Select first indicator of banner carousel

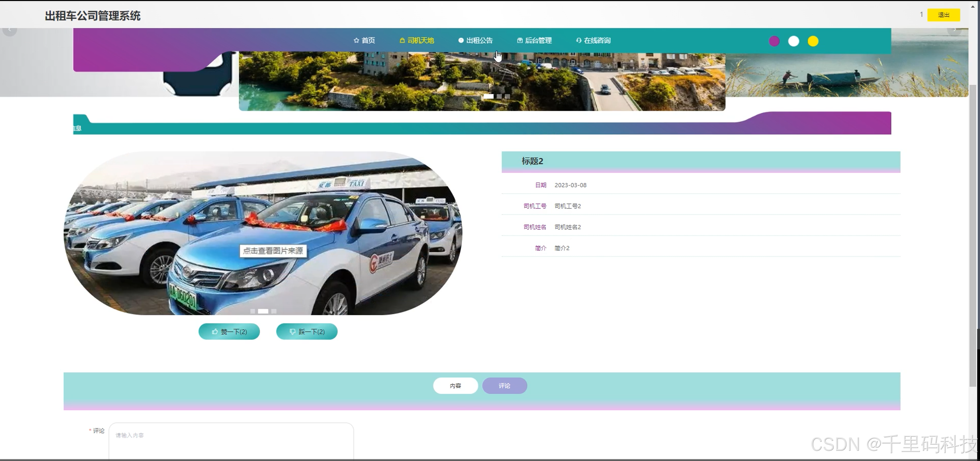489,96
